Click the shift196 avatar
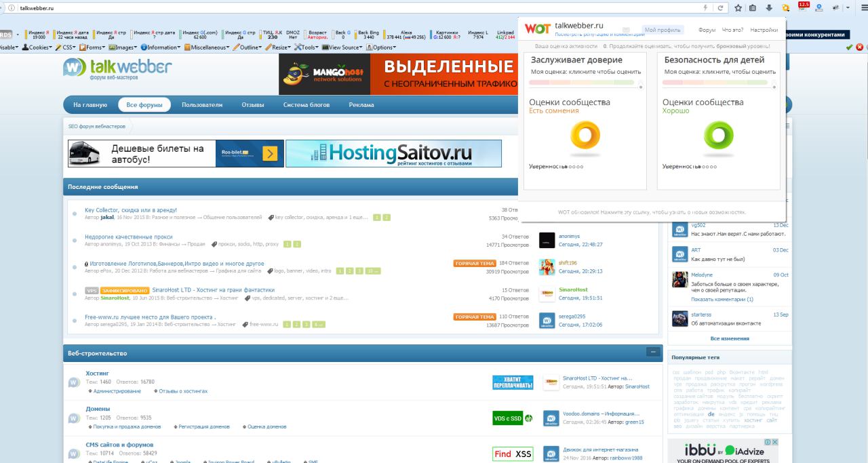The height and width of the screenshot is (463, 868). (x=547, y=267)
